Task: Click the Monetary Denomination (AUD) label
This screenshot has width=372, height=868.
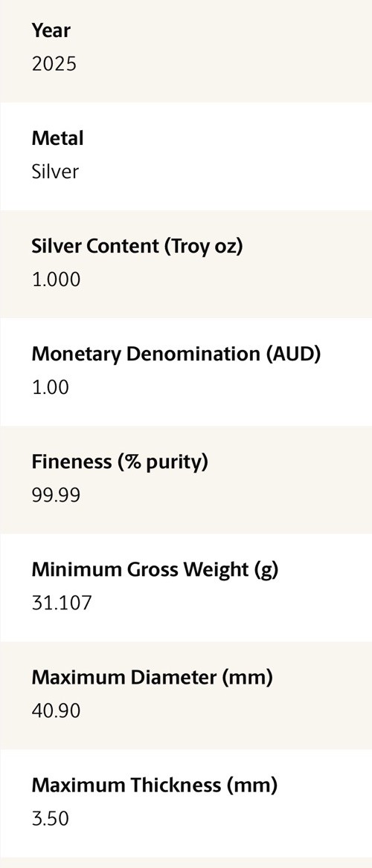Action: (176, 354)
